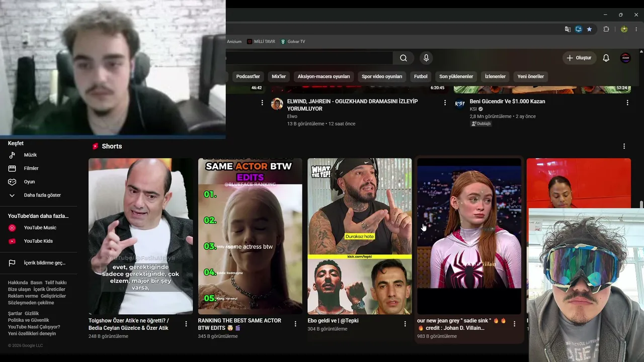644x362 pixels.
Task: Play the Özer Atik short thumbnail
Action: pos(140,236)
